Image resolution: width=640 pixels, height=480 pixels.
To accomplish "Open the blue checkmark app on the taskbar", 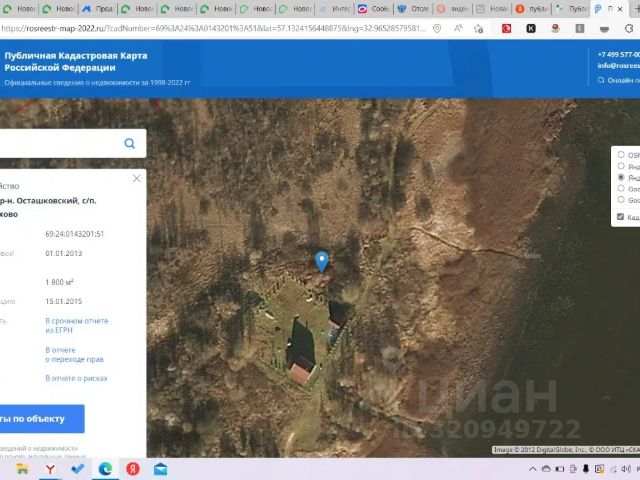I will tap(77, 469).
